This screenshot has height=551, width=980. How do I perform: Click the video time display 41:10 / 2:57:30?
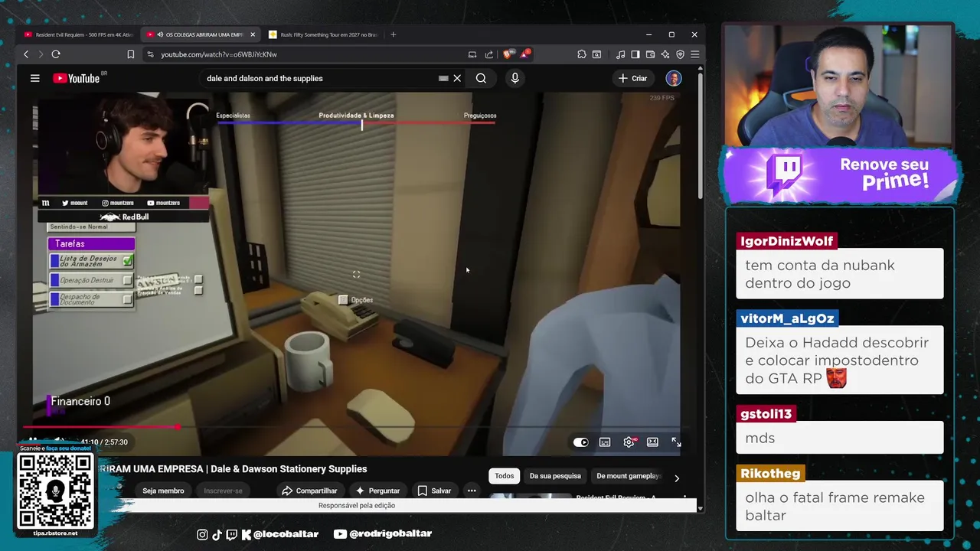[104, 442]
